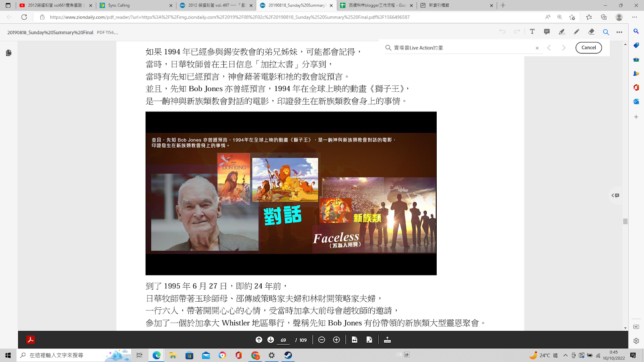Screen dimensions: 644x362
Task: Select the Eraser tool
Action: 591,32
